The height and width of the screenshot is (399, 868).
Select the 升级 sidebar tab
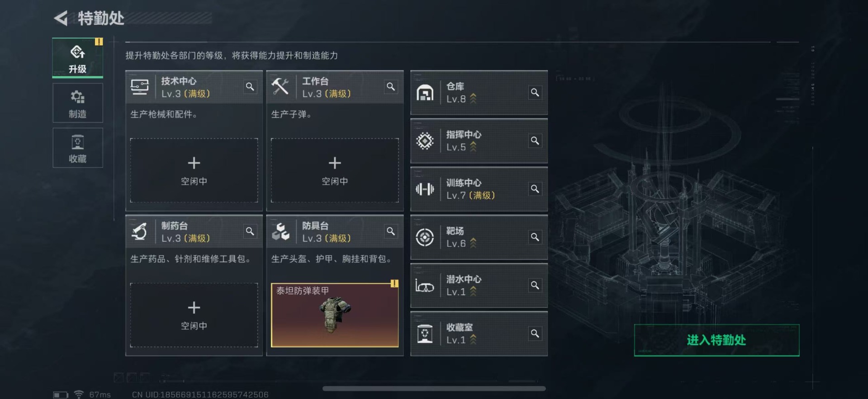tap(78, 58)
